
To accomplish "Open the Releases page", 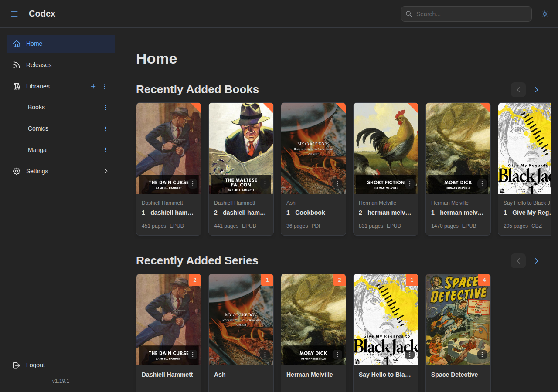I will coord(61,65).
